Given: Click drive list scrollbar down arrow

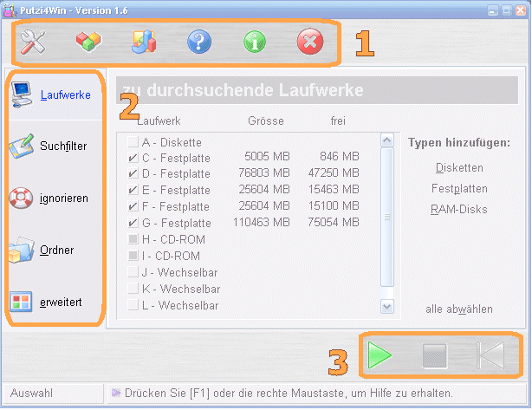Looking at the screenshot, I should coord(387,307).
